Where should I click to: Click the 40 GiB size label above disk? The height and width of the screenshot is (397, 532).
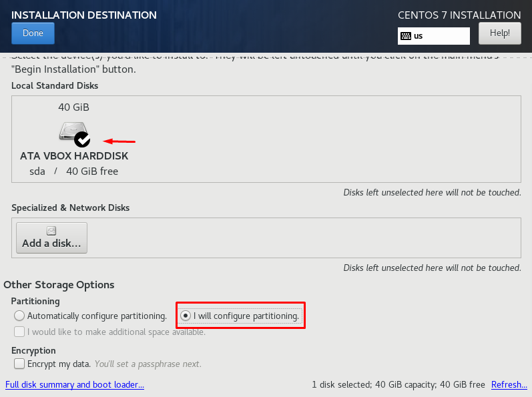[73, 107]
